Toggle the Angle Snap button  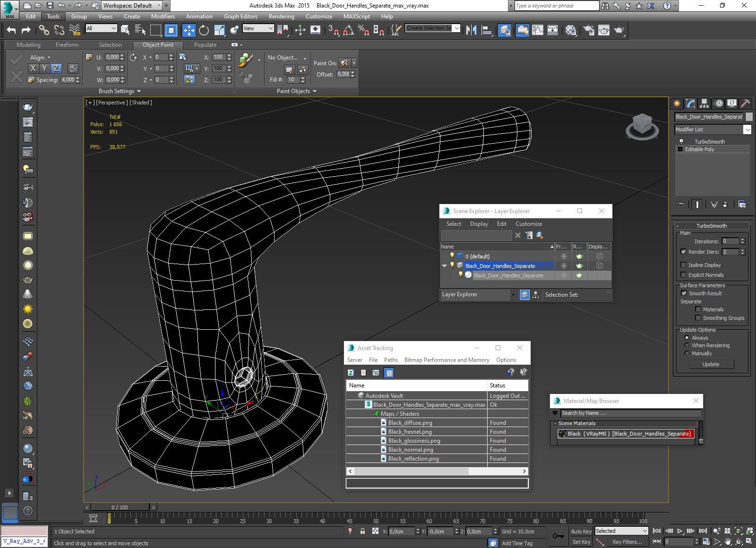pos(348,30)
